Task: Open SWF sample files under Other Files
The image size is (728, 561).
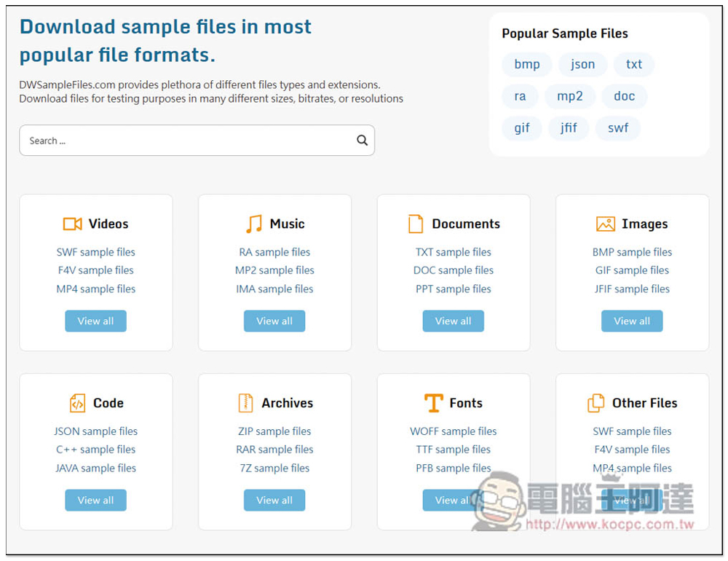Action: point(632,431)
